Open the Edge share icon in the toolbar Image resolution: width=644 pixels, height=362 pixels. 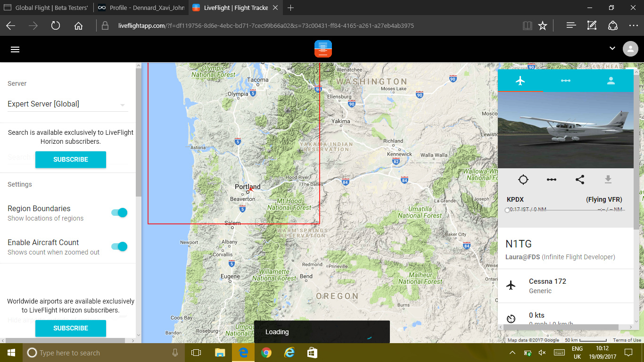612,26
